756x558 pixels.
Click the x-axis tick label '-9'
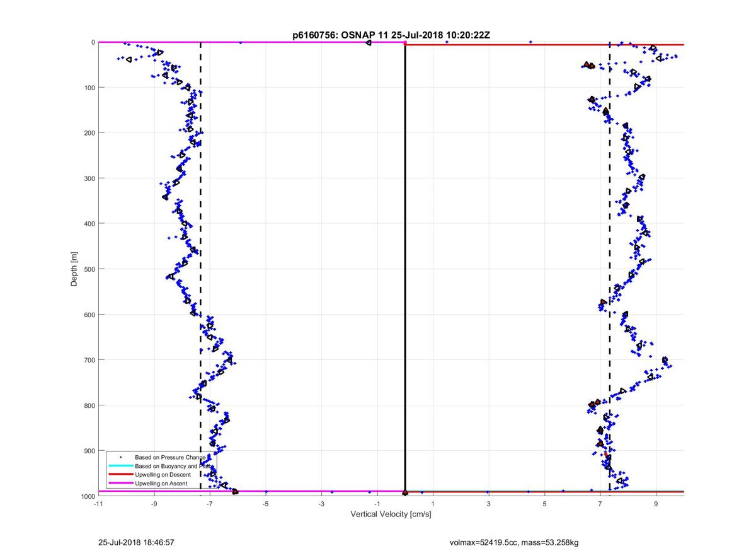tap(154, 504)
